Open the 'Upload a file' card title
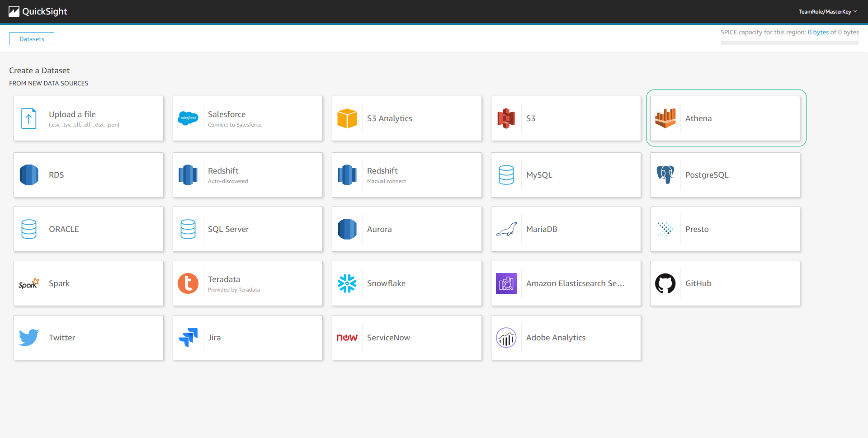The image size is (868, 438). click(x=72, y=114)
